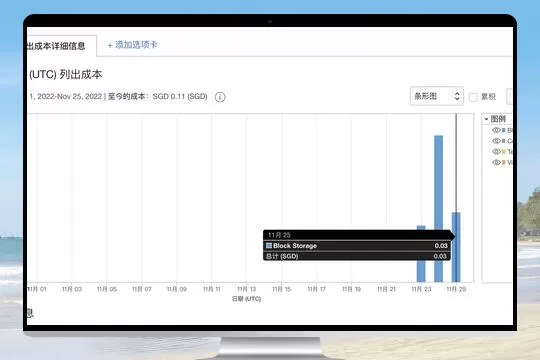The height and width of the screenshot is (360, 540).
Task: Click the blue bar at 11月 23
Action: coord(421,254)
